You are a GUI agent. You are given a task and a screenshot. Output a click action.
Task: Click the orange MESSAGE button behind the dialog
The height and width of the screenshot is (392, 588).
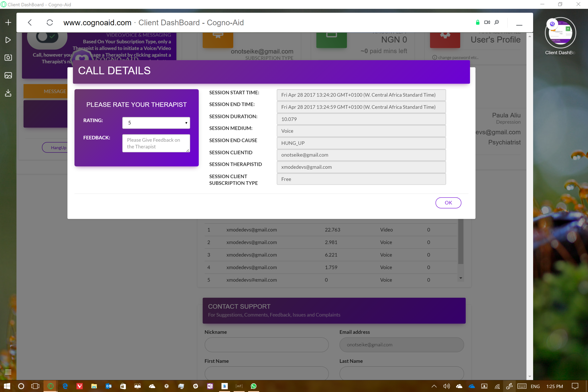click(x=46, y=91)
